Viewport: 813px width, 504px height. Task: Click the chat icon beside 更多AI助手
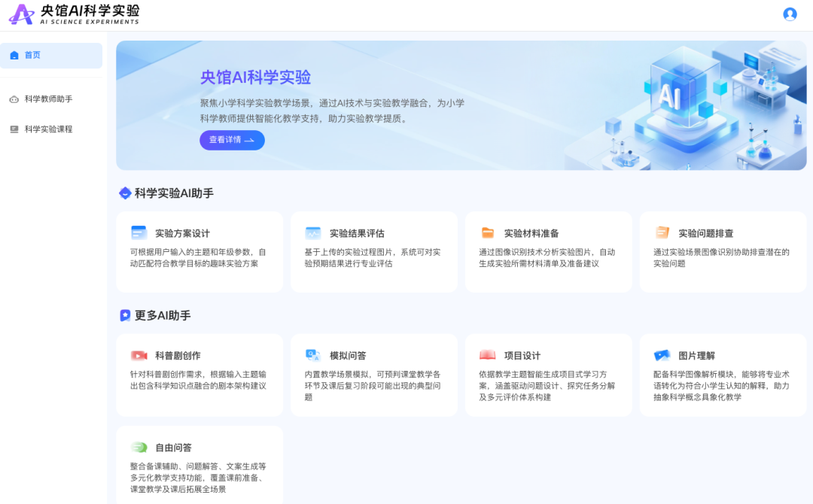pyautogui.click(x=124, y=315)
